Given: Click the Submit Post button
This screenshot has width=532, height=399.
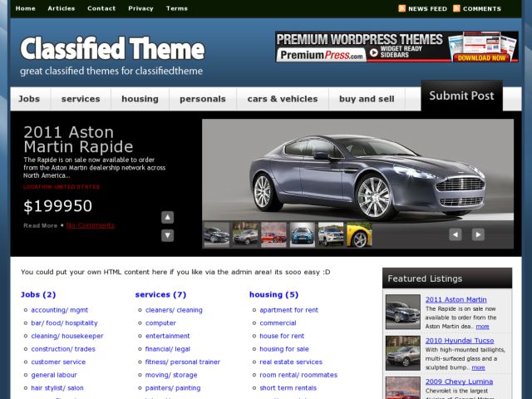Looking at the screenshot, I should point(462,96).
